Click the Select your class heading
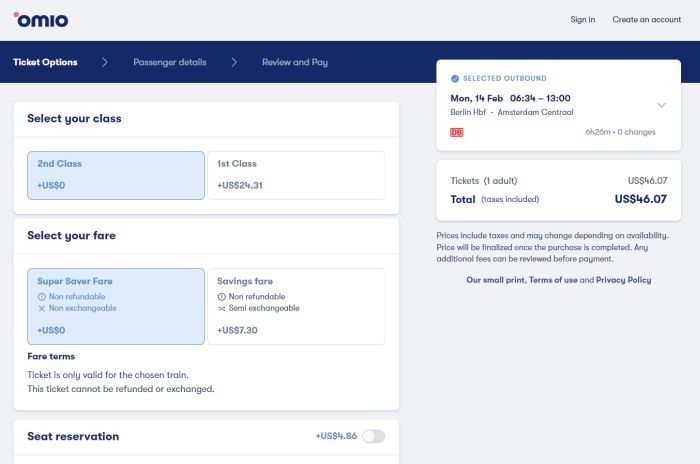The width and height of the screenshot is (700, 464). click(74, 119)
